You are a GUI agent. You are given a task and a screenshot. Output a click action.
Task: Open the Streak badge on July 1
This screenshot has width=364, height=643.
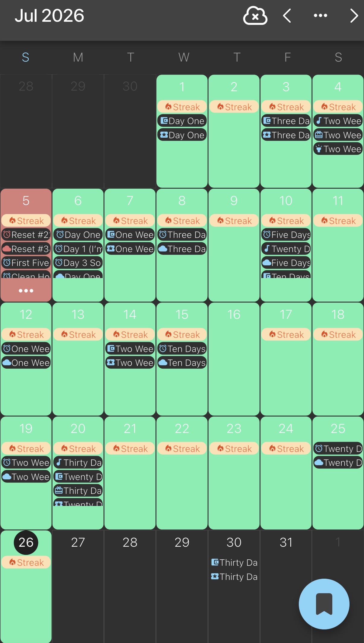[x=182, y=107]
